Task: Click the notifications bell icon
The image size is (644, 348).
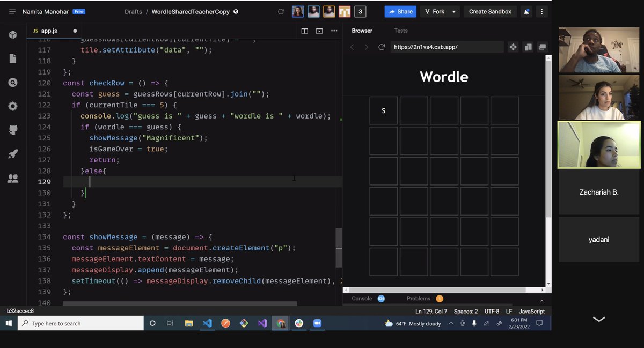Action: [x=527, y=11]
